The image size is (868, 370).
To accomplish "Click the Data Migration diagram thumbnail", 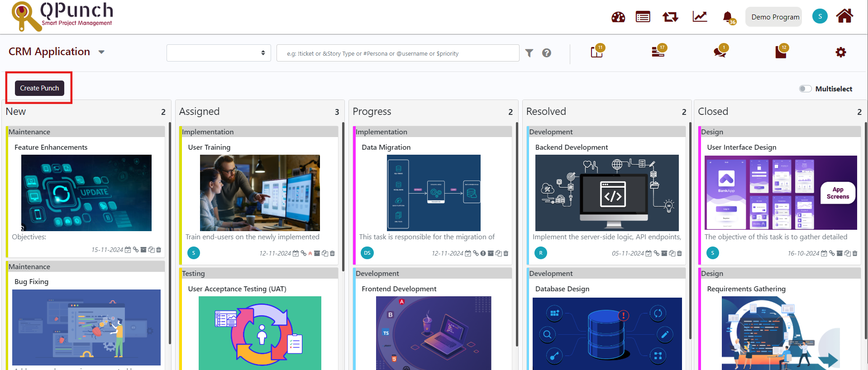I will pyautogui.click(x=434, y=193).
